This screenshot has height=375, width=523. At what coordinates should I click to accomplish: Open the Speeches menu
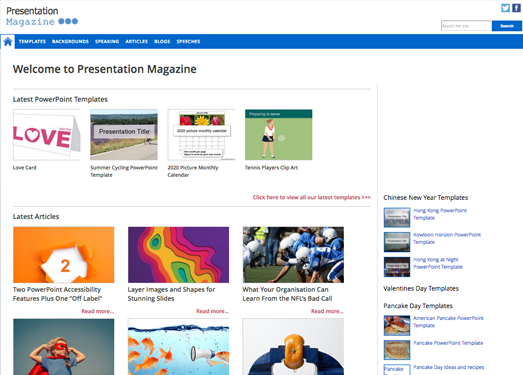click(188, 41)
